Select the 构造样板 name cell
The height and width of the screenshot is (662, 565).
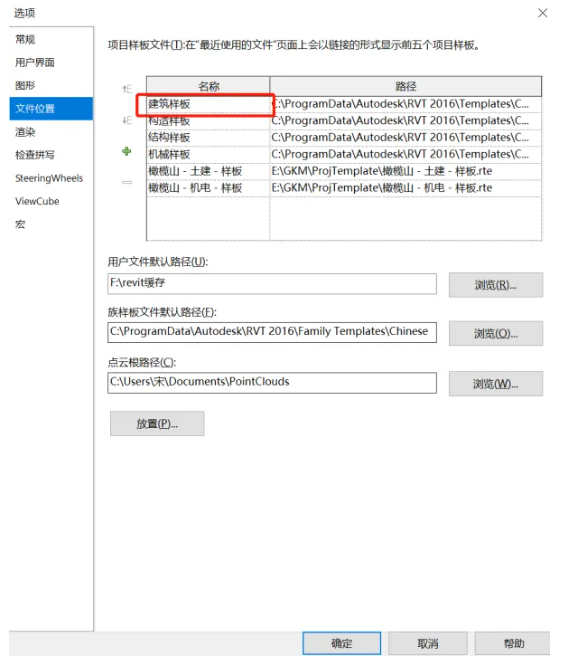208,121
